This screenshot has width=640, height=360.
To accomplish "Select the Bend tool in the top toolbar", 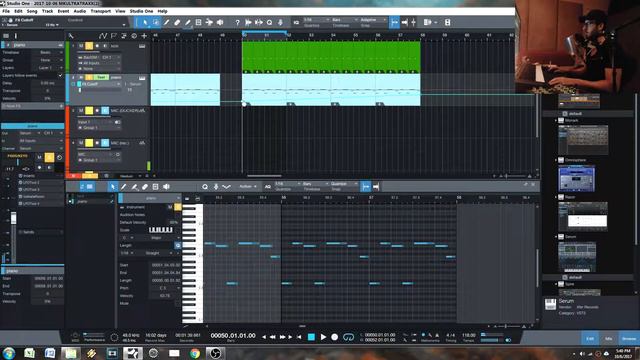I will pyautogui.click(x=209, y=22).
